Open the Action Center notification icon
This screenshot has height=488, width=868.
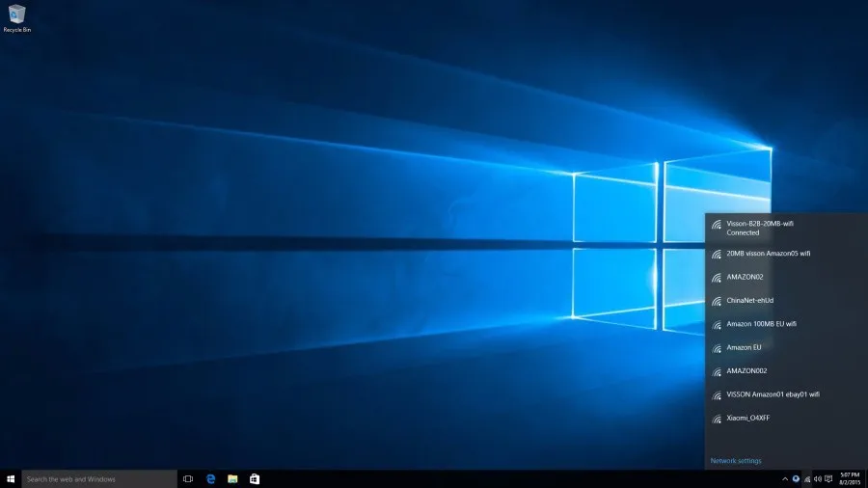[828, 479]
